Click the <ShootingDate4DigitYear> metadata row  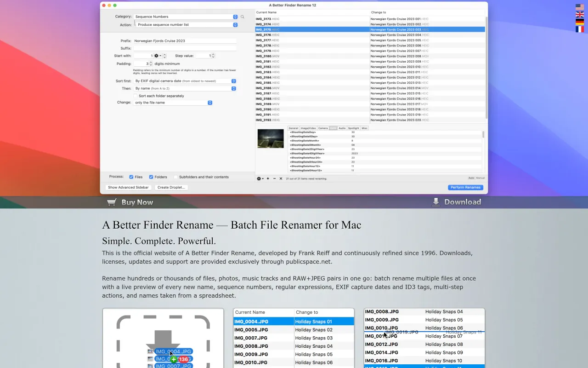pyautogui.click(x=385, y=153)
